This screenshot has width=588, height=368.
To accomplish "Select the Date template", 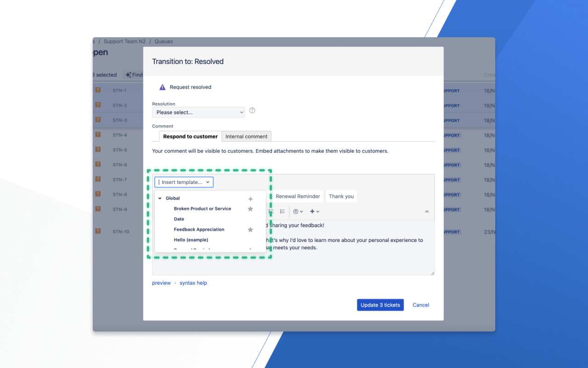I will click(179, 219).
